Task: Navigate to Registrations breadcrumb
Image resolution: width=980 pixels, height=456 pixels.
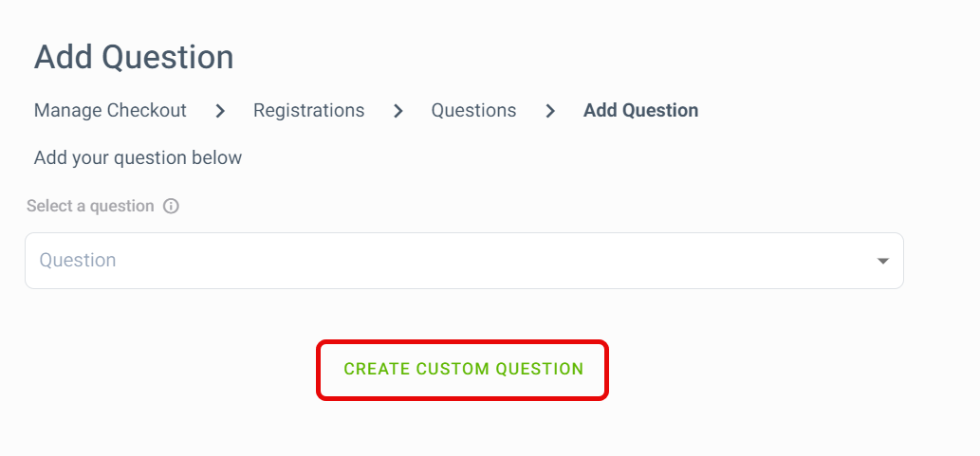Action: pyautogui.click(x=308, y=111)
